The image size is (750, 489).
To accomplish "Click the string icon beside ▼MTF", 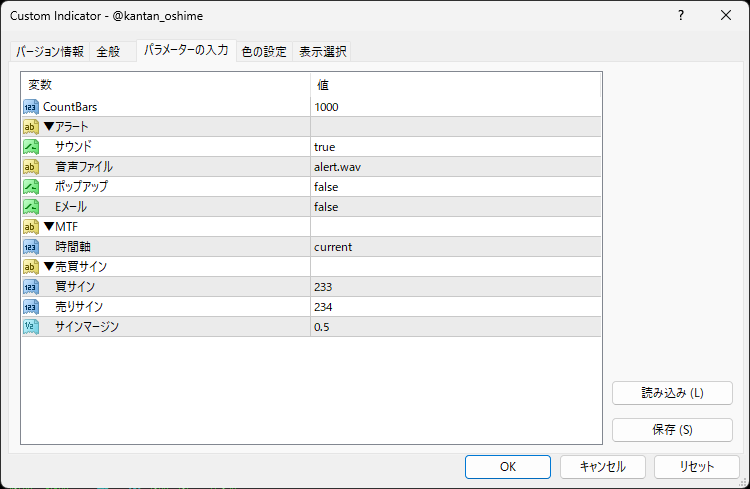I will click(x=31, y=227).
